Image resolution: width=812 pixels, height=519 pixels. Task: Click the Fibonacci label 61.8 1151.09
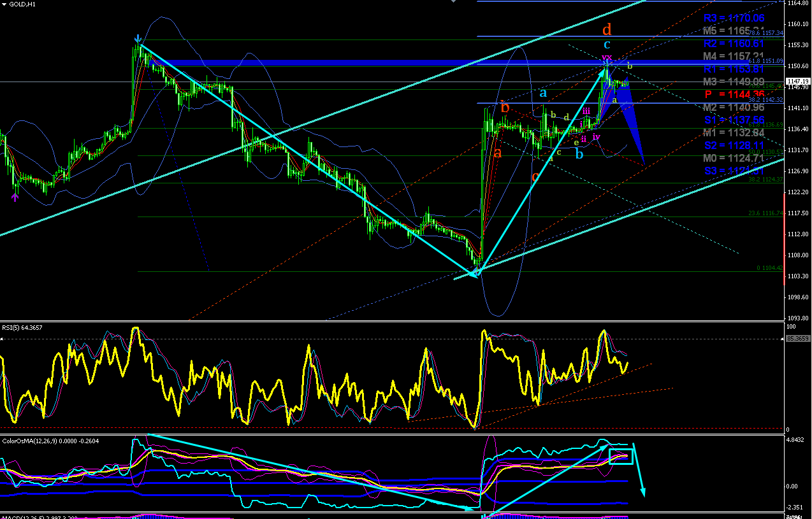[x=766, y=60]
